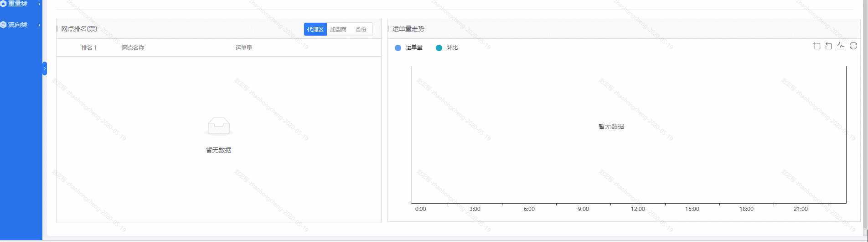Click the 重量类 sidebar menu icon
Screen dimensions: 868x242
(3, 4)
